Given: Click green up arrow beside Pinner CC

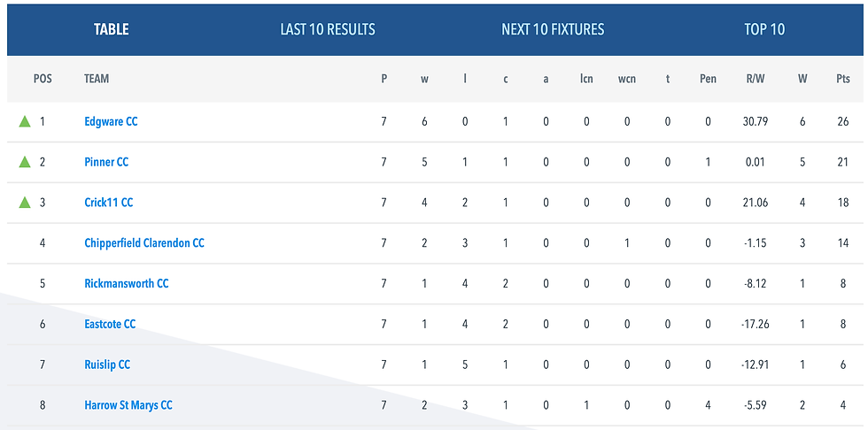Looking at the screenshot, I should pyautogui.click(x=25, y=162).
